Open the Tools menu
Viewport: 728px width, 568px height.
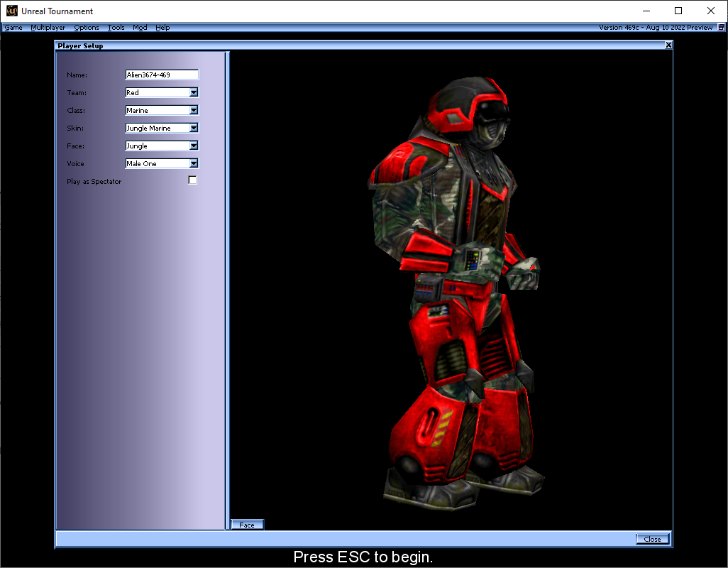coord(116,28)
